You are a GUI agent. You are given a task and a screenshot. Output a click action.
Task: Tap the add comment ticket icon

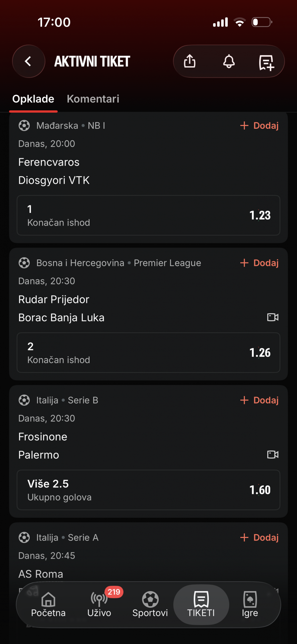pos(266,63)
